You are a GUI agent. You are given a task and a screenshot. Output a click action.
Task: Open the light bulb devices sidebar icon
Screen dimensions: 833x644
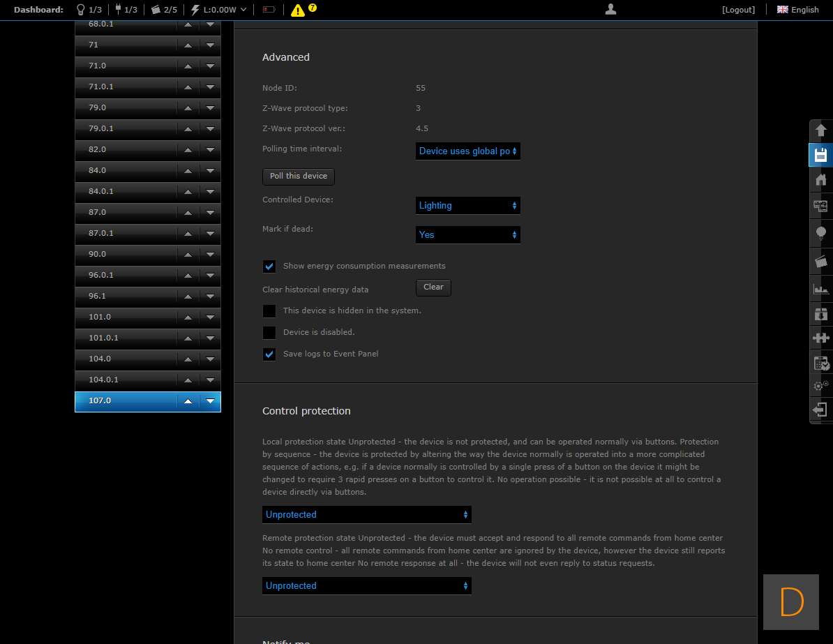point(820,233)
